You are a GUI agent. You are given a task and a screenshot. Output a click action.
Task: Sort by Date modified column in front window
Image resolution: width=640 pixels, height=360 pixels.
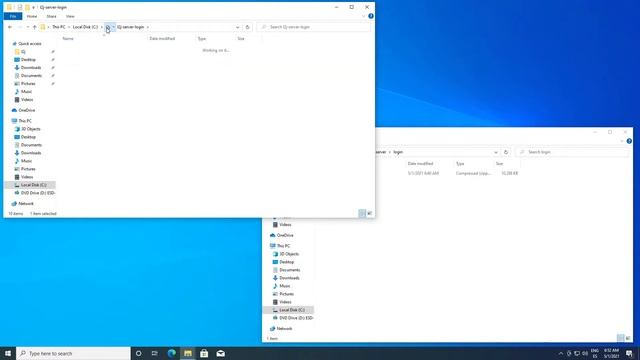coord(162,38)
